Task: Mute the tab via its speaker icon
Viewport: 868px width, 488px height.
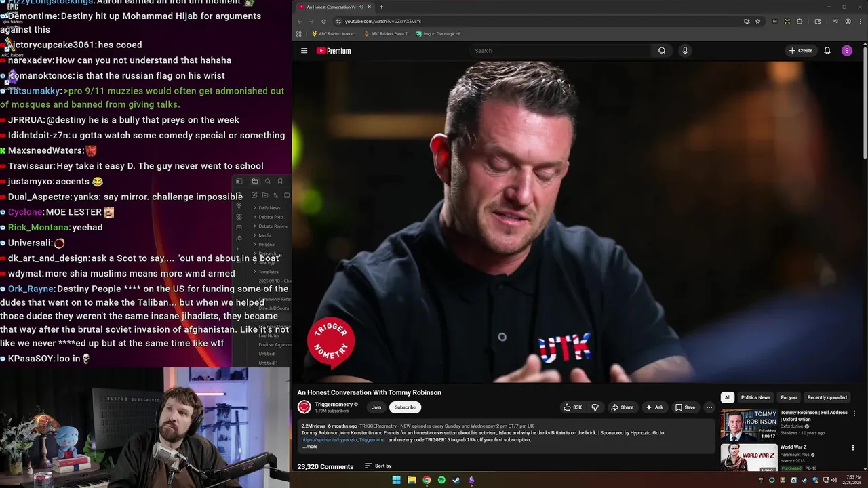Action: pyautogui.click(x=360, y=7)
